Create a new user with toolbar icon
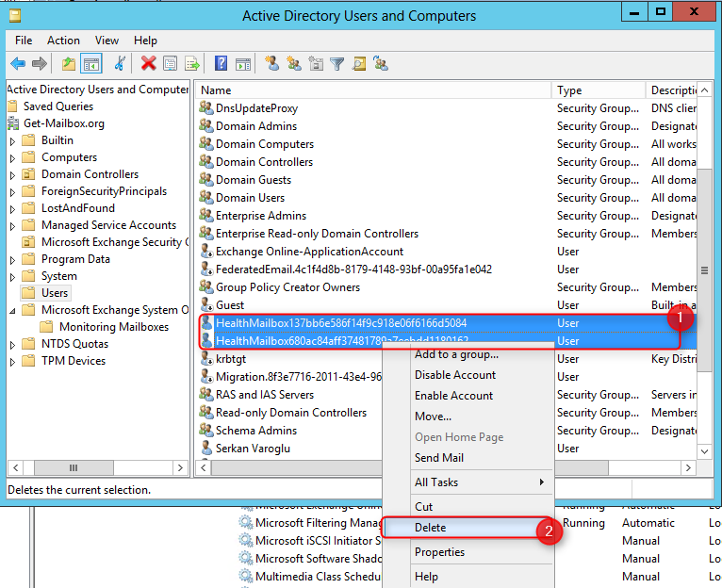 click(x=272, y=63)
